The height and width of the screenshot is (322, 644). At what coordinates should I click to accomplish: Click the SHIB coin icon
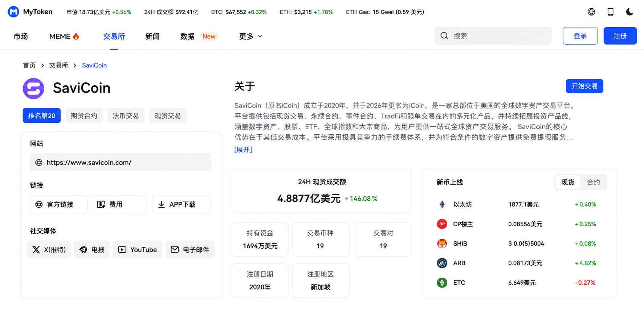tap(442, 244)
